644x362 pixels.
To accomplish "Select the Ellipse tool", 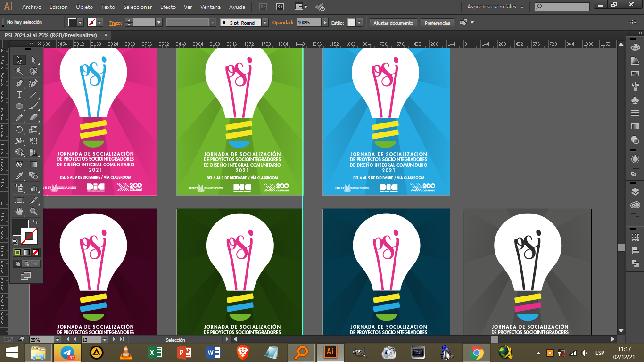I will pyautogui.click(x=19, y=106).
